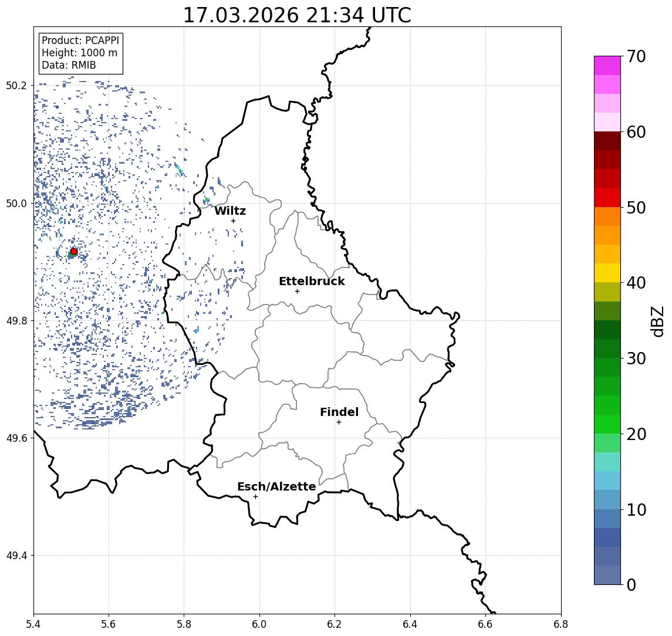This screenshot has height=636, width=672.
Task: Click the colorbar tick label 0
Action: pyautogui.click(x=632, y=585)
